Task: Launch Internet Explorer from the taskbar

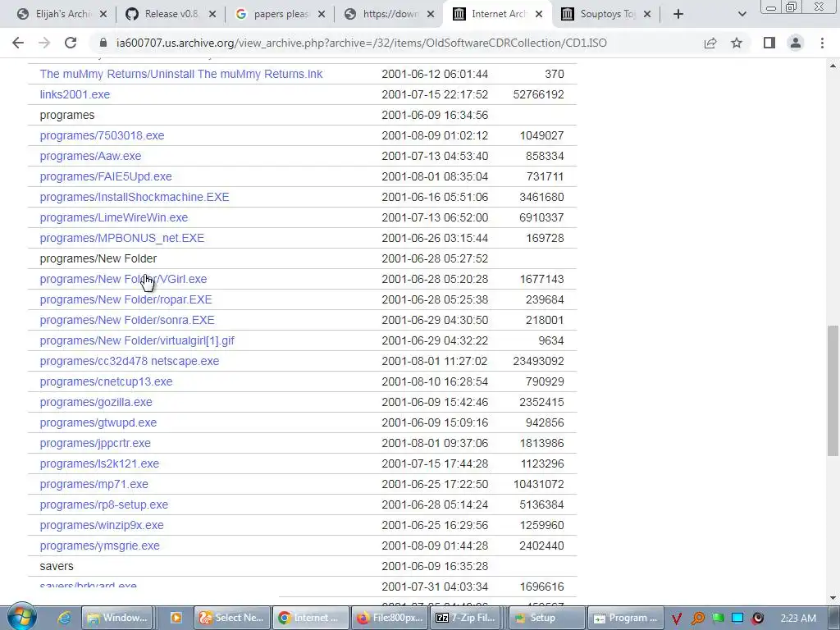Action: click(64, 618)
